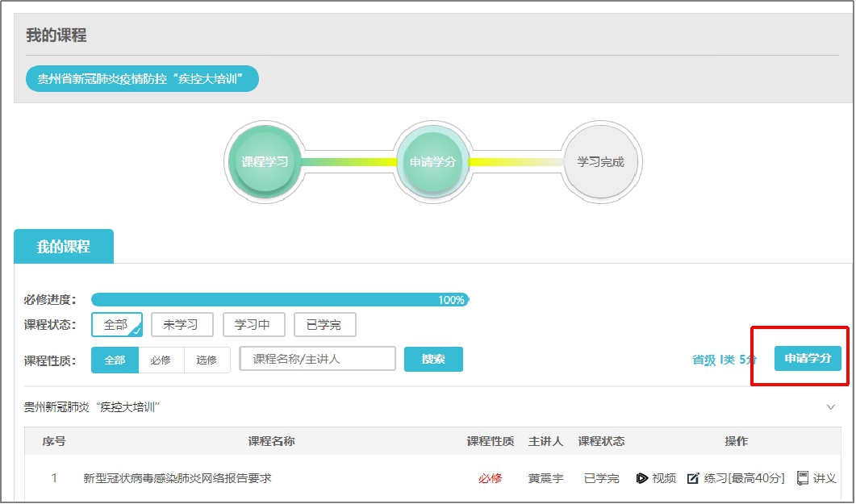Image resolution: width=856 pixels, height=504 pixels.
Task: Select the 未学习 course status filter
Action: 182,325
